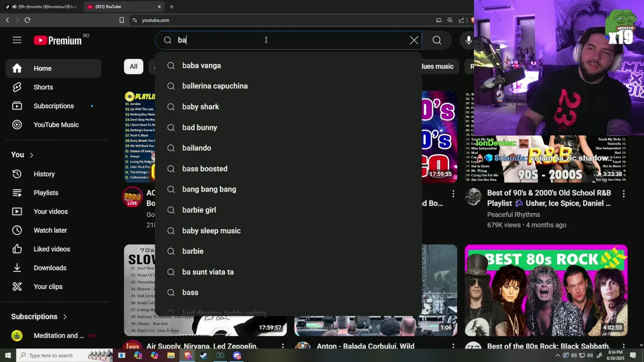Open the more options menu for the Air Supply video

[x=283, y=347]
